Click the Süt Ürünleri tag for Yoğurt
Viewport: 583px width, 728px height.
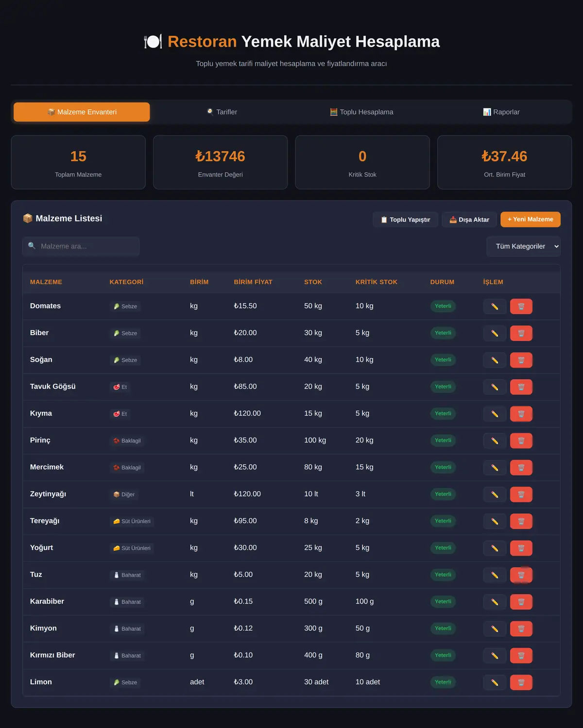click(132, 548)
